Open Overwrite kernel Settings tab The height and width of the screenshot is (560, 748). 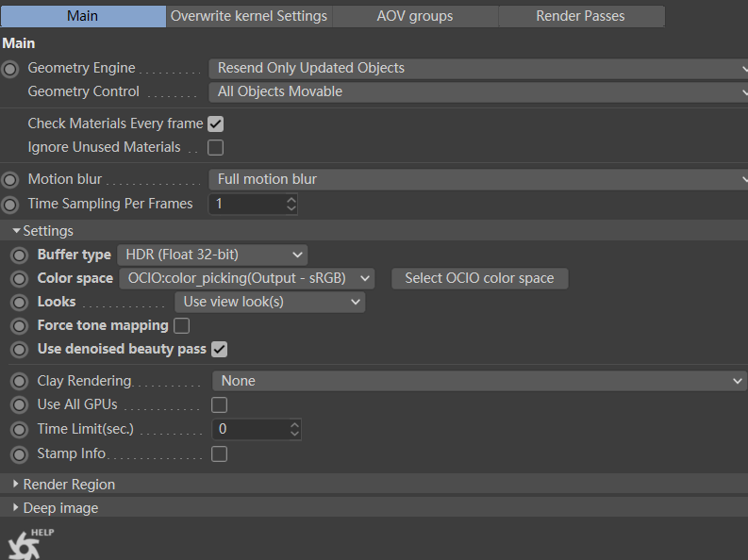[x=249, y=16]
